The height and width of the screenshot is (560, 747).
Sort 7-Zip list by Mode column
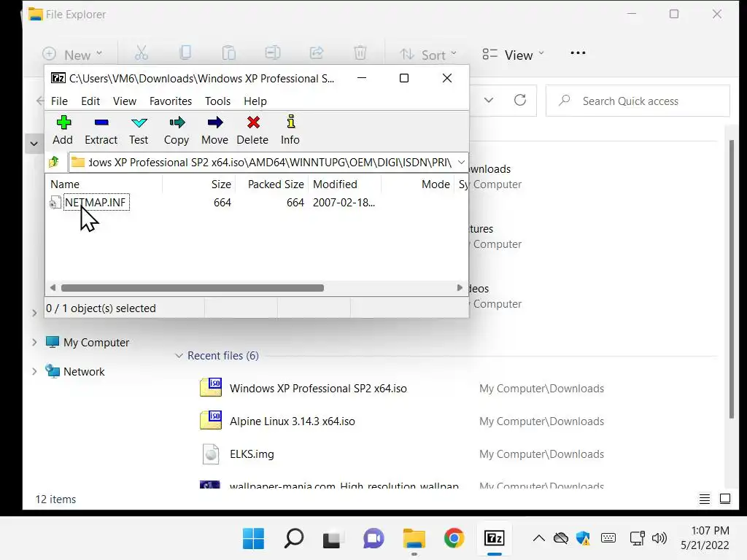point(417,184)
